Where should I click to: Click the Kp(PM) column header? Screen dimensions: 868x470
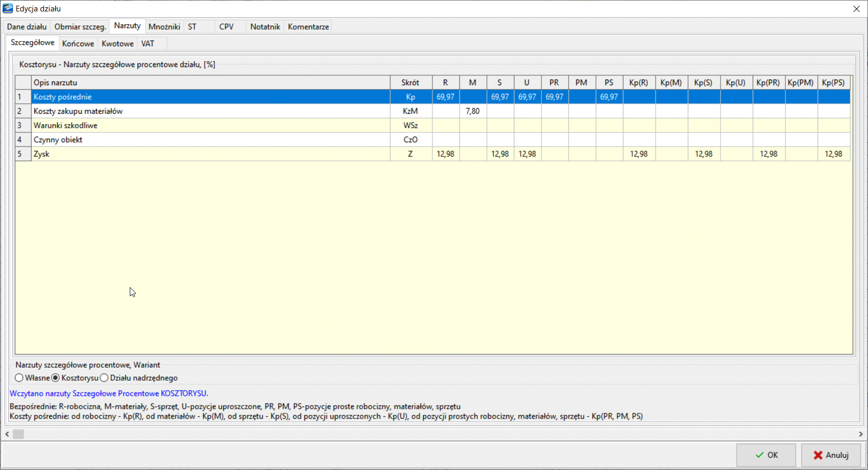(801, 83)
